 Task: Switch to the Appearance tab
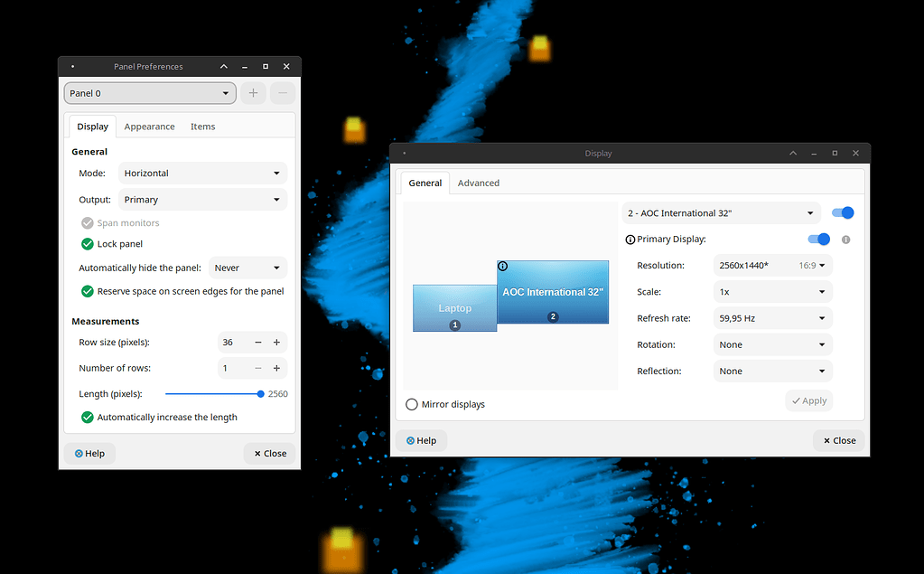point(149,126)
